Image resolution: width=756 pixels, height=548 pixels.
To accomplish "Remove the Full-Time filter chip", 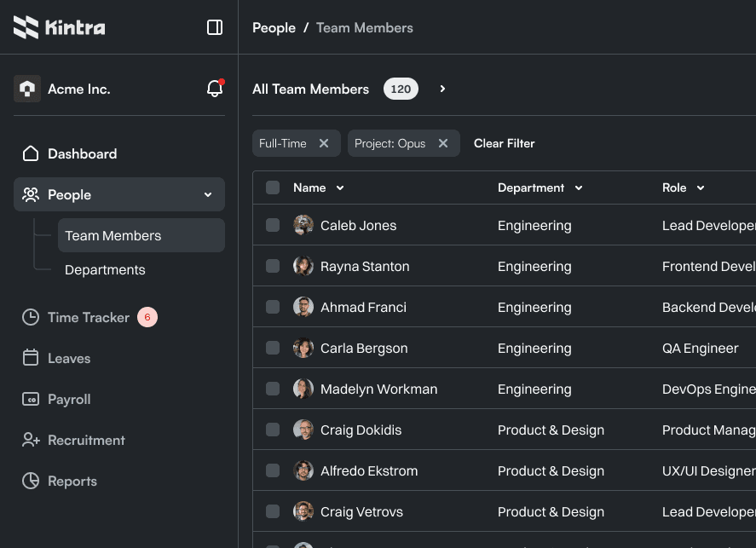I will (324, 143).
